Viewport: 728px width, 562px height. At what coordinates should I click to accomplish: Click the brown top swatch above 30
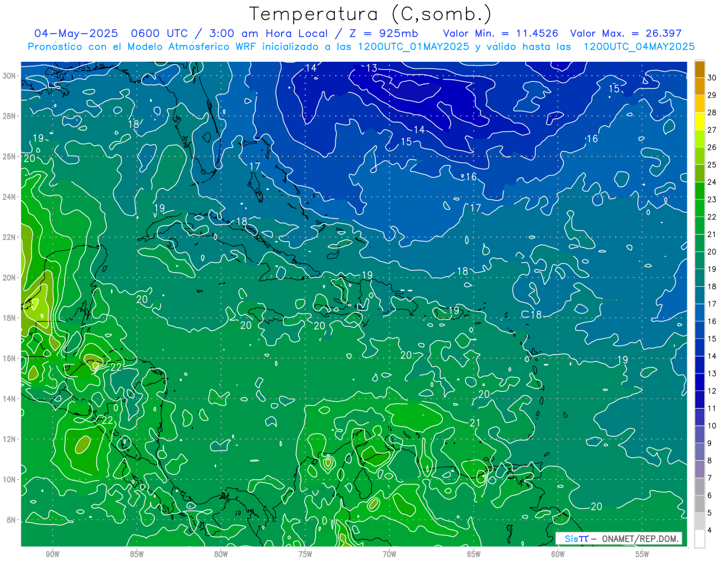[x=699, y=69]
